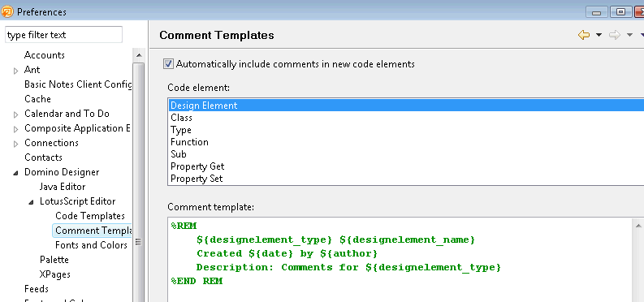Click the forward navigation arrow icon
The image size is (644, 302).
(615, 35)
